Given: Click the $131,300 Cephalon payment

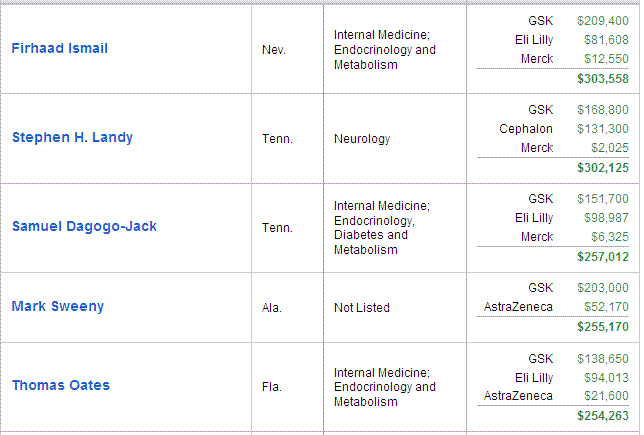Looking at the screenshot, I should 603,129.
